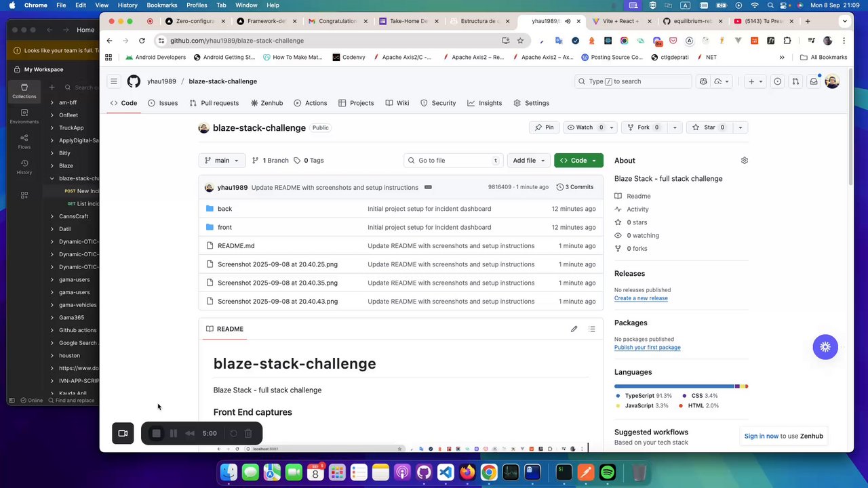This screenshot has width=868, height=488.
Task: Click TypeScript segment of languages bar
Action: pyautogui.click(x=674, y=386)
